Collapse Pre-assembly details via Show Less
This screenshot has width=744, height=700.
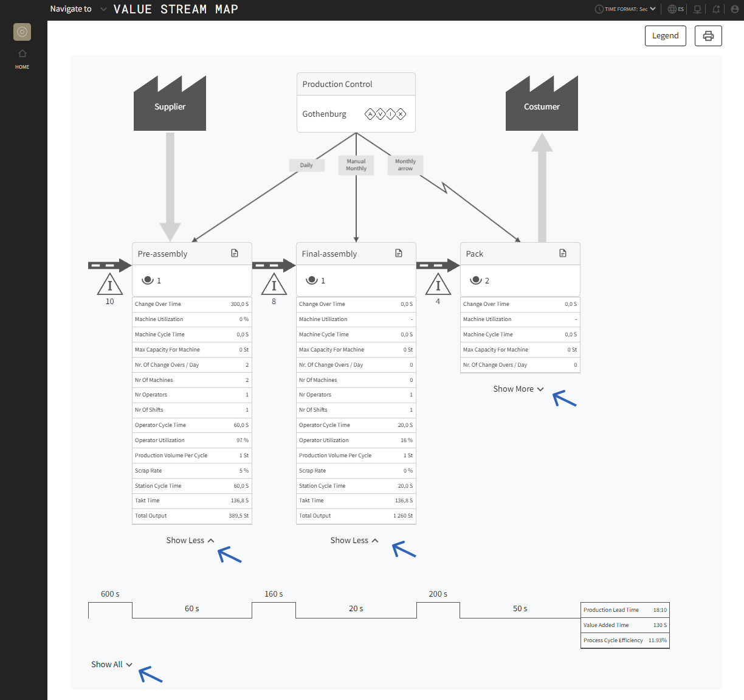tap(190, 540)
